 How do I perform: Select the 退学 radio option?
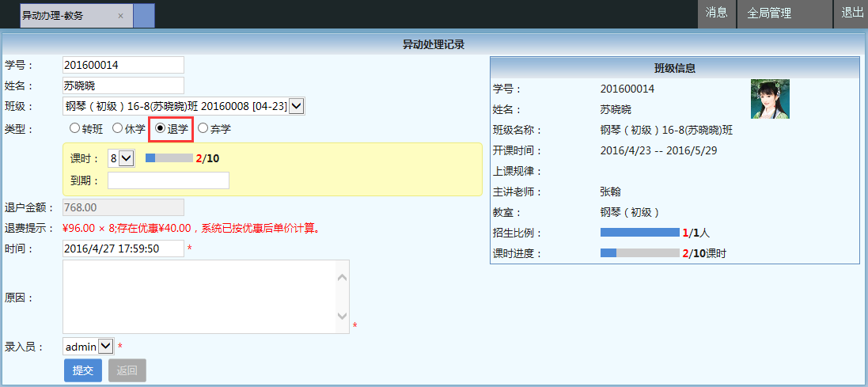click(x=161, y=128)
